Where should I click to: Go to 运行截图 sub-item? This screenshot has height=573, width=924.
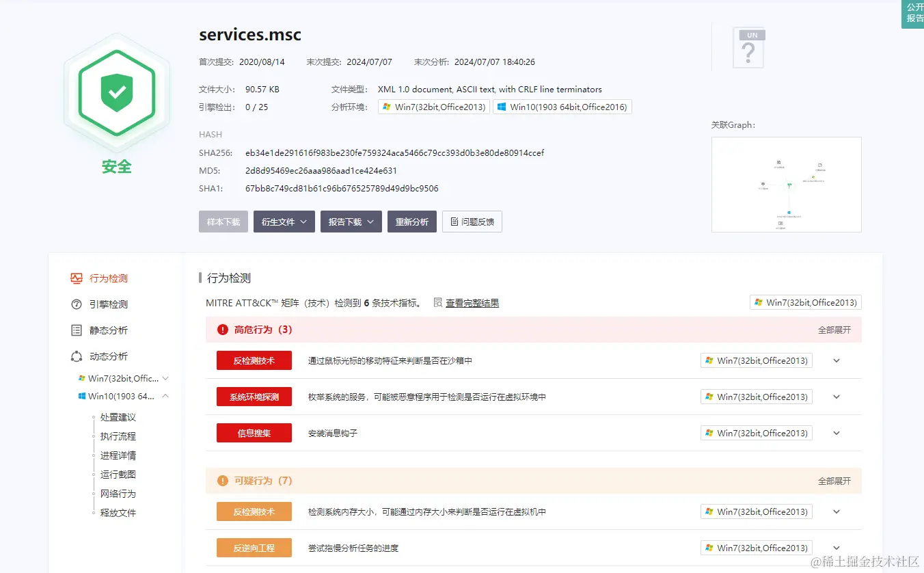[118, 475]
